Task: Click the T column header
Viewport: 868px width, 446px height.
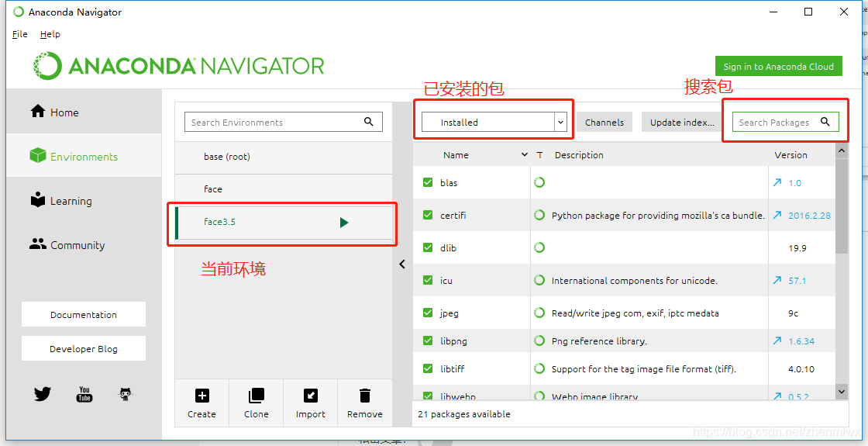Action: pos(539,155)
